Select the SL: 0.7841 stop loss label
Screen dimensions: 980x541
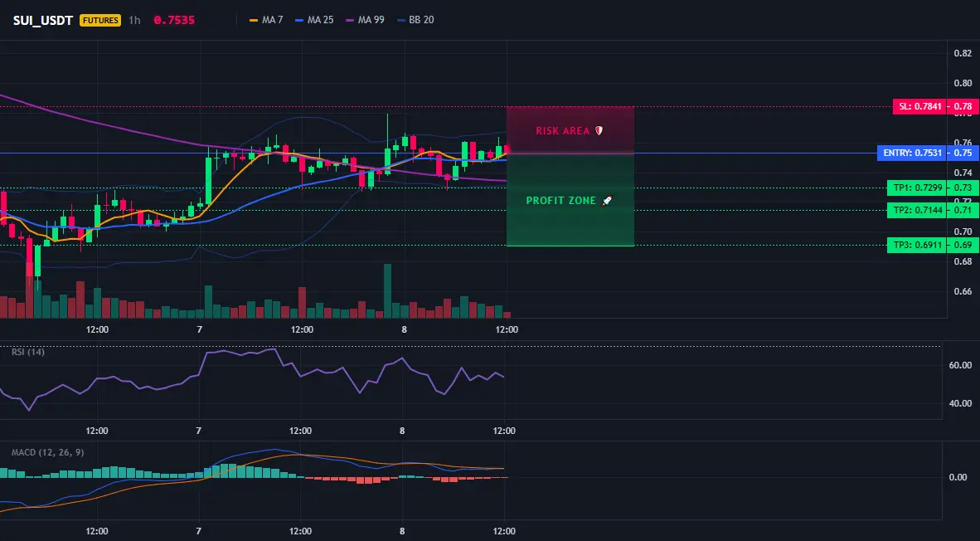coord(919,106)
